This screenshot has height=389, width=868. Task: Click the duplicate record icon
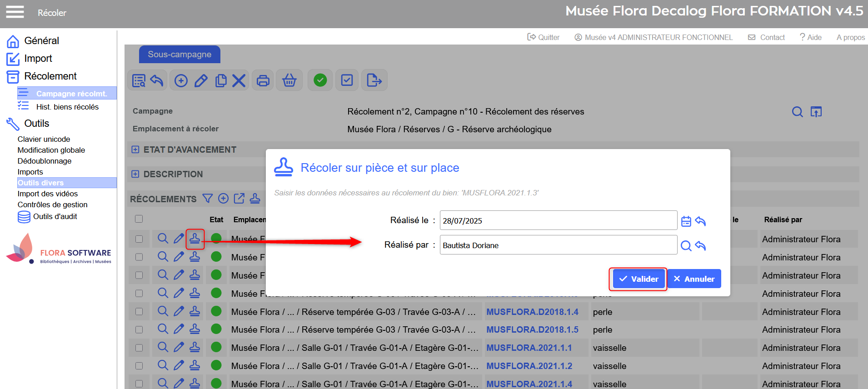[221, 81]
